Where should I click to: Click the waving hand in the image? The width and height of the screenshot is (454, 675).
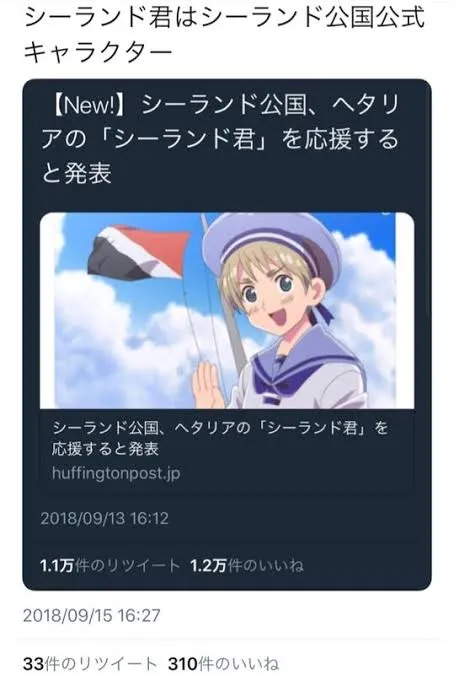tap(209, 386)
